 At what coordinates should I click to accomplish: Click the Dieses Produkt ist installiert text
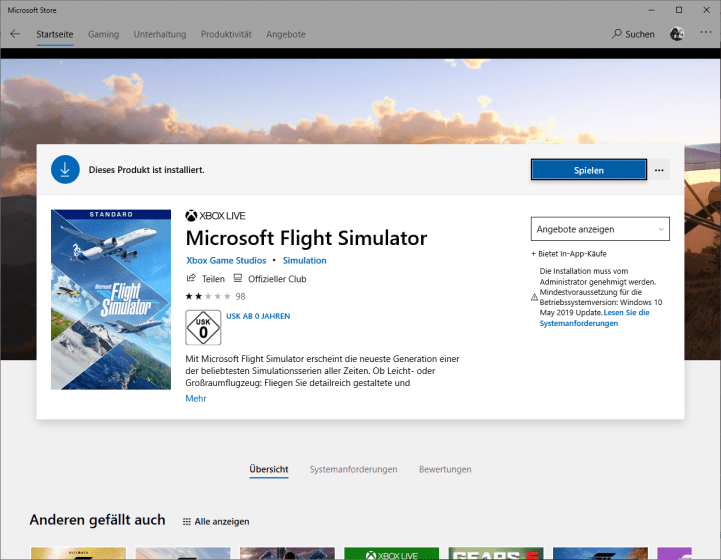(147, 170)
